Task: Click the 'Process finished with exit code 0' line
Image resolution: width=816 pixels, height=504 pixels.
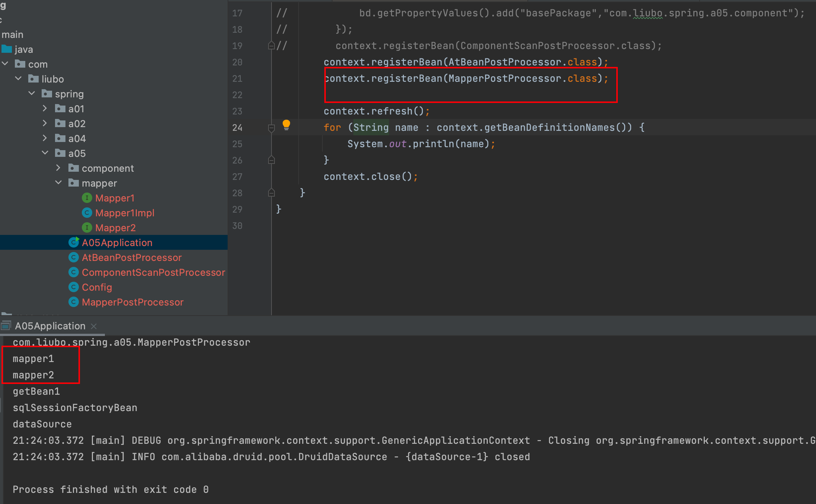Action: [110, 490]
